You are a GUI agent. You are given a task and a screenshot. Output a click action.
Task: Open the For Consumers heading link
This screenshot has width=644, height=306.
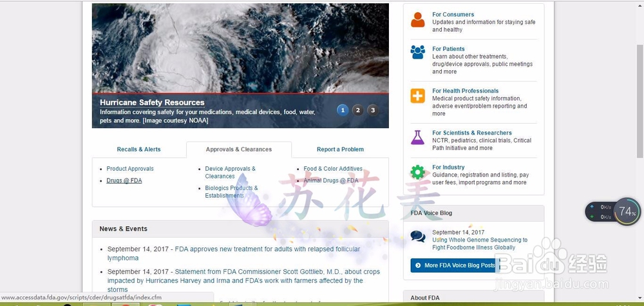453,14
